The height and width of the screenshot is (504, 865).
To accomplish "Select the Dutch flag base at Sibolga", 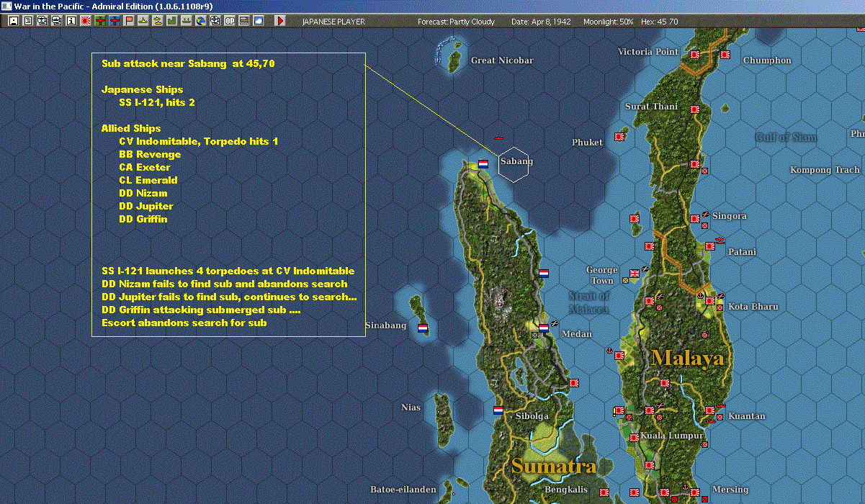I will [x=498, y=410].
